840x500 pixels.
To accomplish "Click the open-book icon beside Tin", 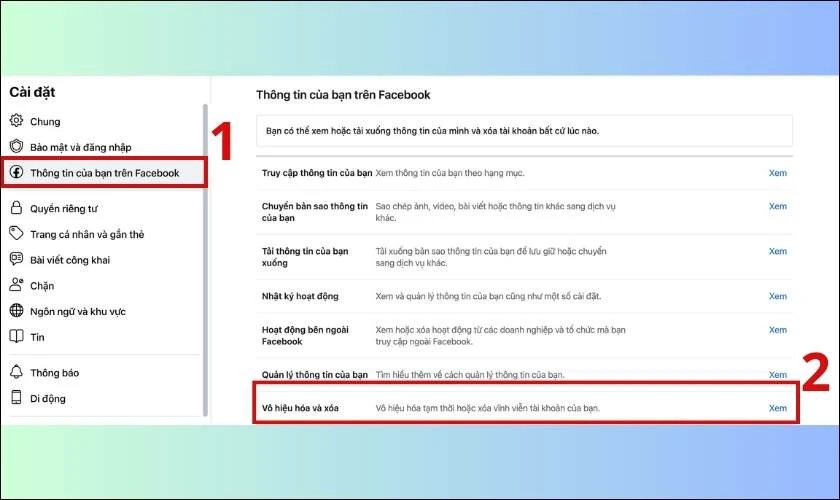I will click(17, 336).
